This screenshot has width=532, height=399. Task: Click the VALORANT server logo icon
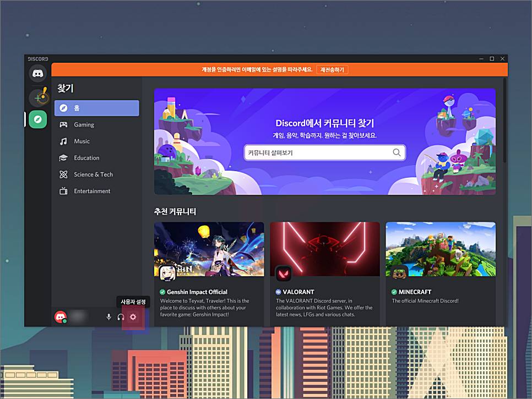(283, 273)
